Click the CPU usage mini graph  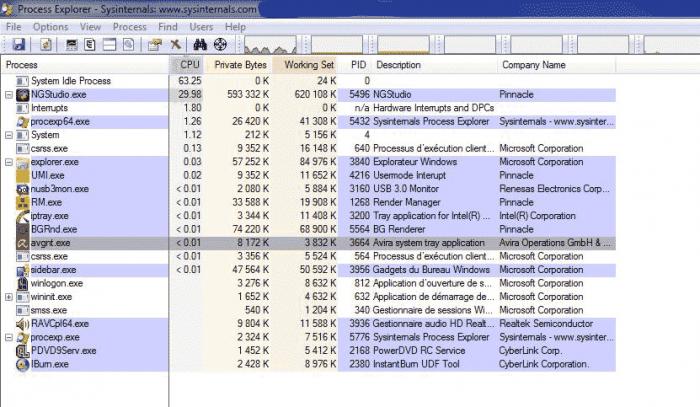[270, 45]
